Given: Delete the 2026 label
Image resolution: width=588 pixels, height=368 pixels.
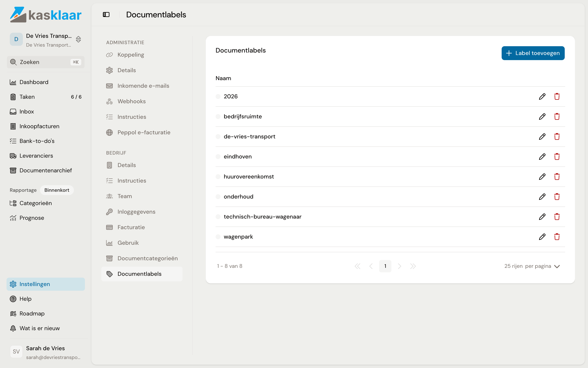Looking at the screenshot, I should [x=557, y=96].
